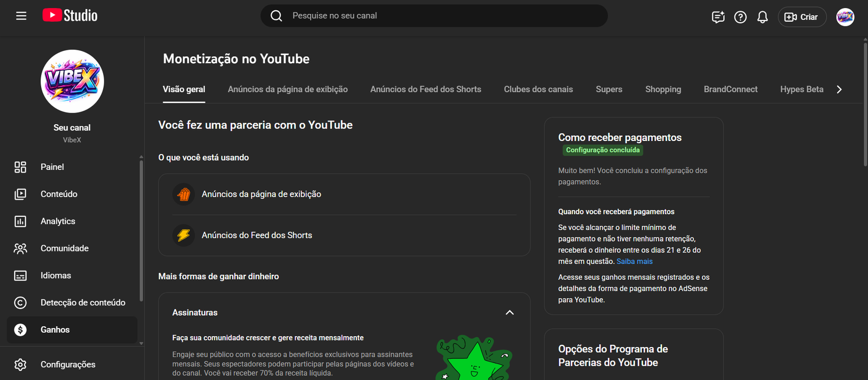868x380 pixels.
Task: Collapse the Assinaturas section chevron
Action: (509, 313)
